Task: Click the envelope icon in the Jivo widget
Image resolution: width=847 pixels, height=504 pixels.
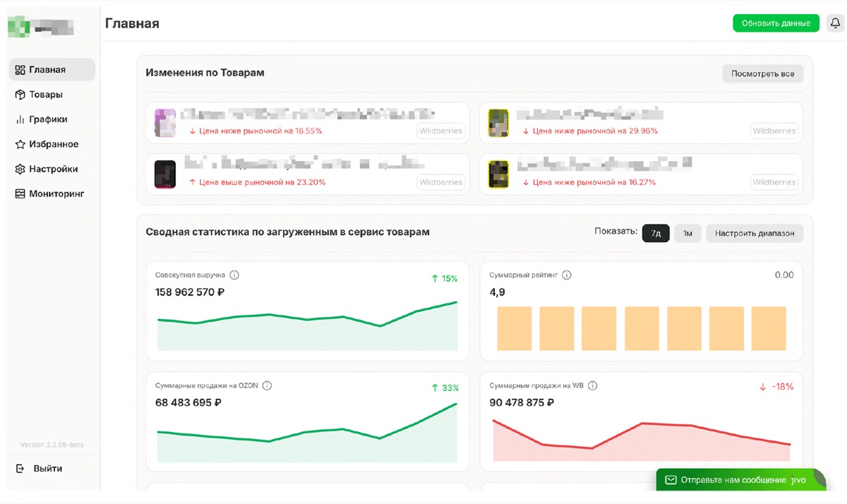Action: [671, 480]
